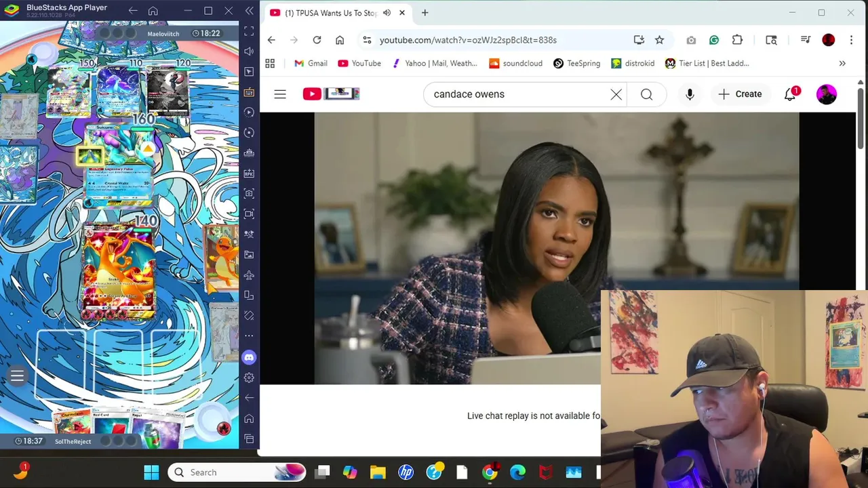Open File Explorer from taskbar
The height and width of the screenshot is (488, 868).
tap(378, 472)
